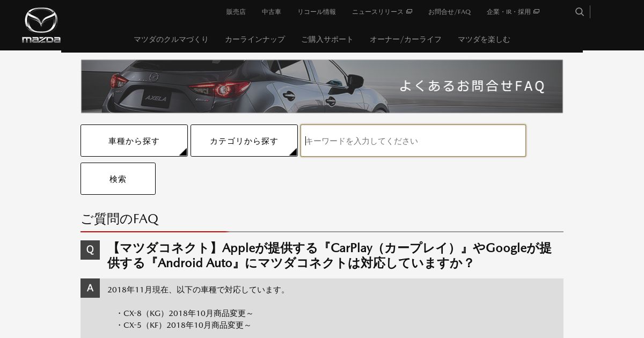Expand the カテゴリから探す dropdown
The image size is (644, 338).
(x=244, y=141)
